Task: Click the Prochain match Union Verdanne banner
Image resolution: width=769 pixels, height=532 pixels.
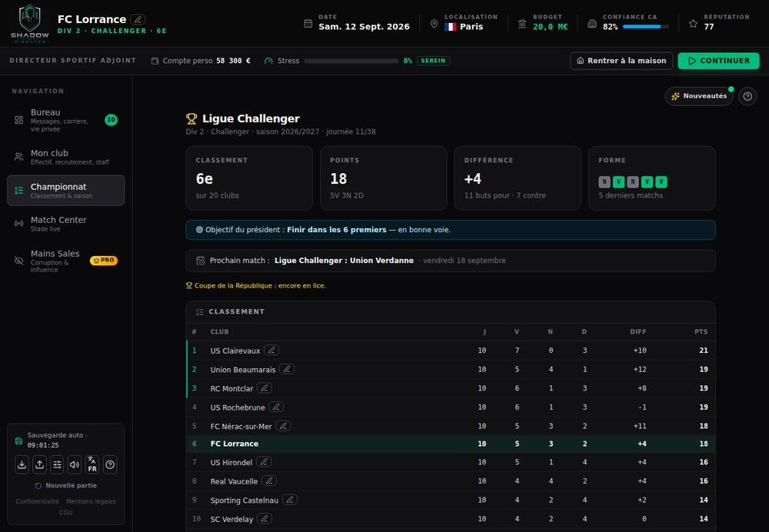Action: coord(450,261)
